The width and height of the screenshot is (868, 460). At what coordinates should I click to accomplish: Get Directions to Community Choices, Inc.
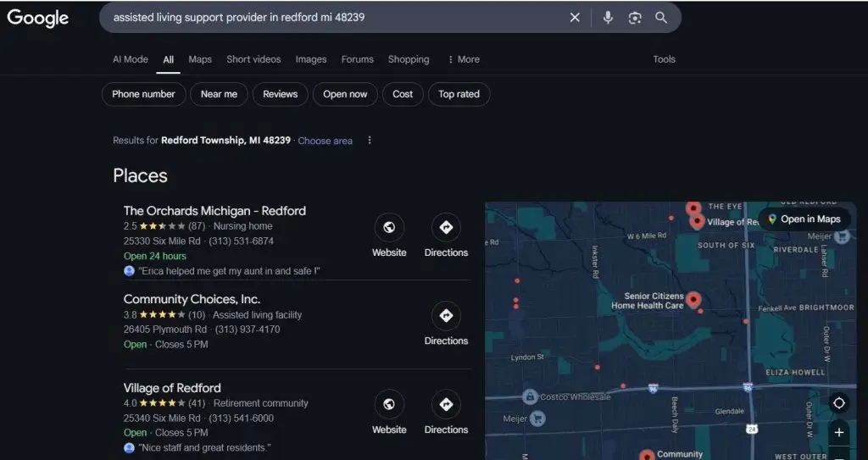tap(446, 324)
